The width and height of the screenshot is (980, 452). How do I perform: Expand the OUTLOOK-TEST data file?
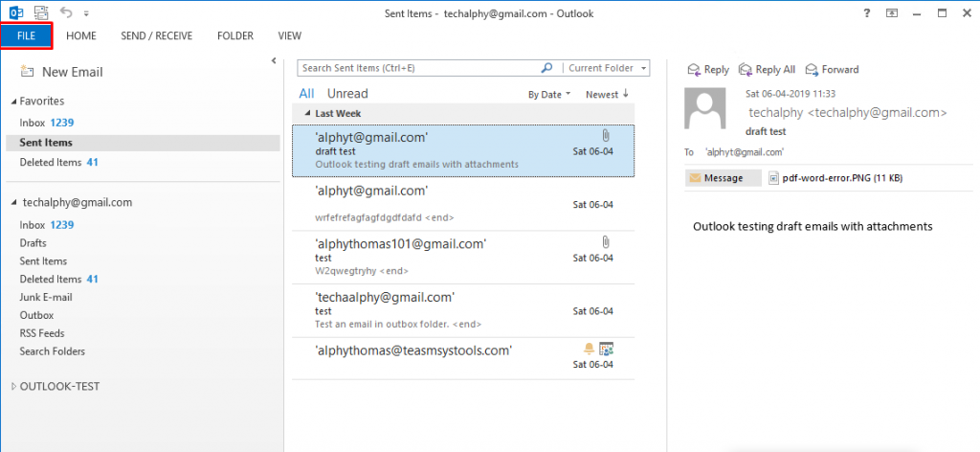pyautogui.click(x=13, y=386)
